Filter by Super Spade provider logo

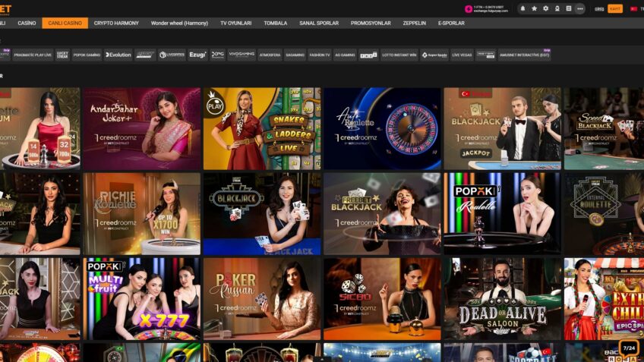(434, 55)
